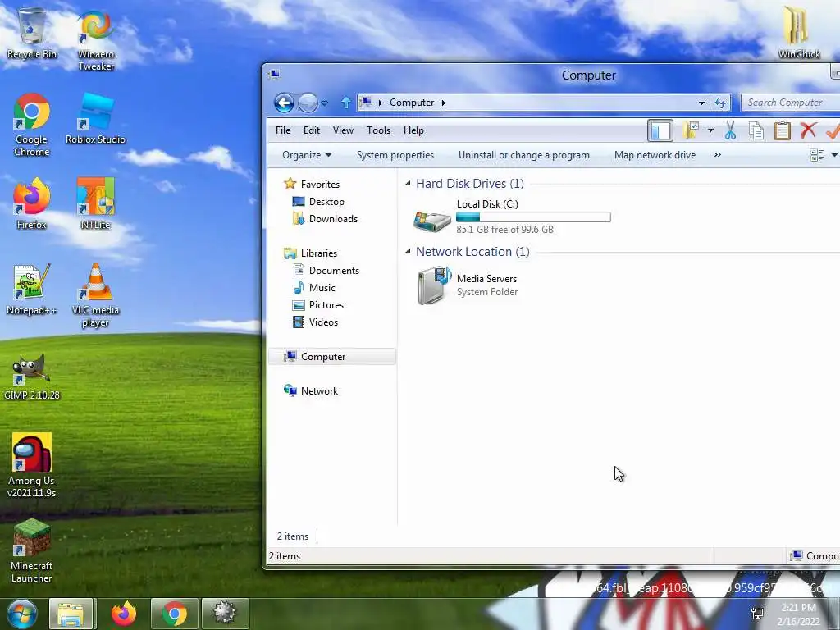This screenshot has height=630, width=840.
Task: Open the Organize dropdown menu
Action: tap(307, 155)
